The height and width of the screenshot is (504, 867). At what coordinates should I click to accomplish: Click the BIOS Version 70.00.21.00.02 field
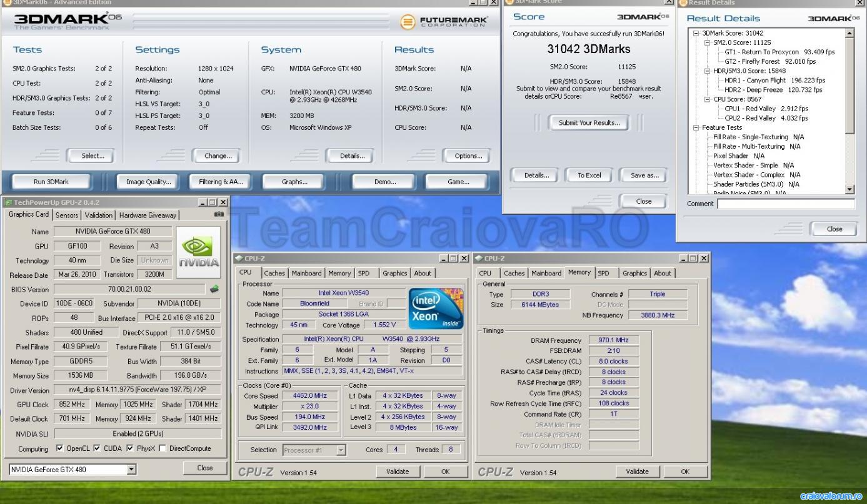pos(129,289)
